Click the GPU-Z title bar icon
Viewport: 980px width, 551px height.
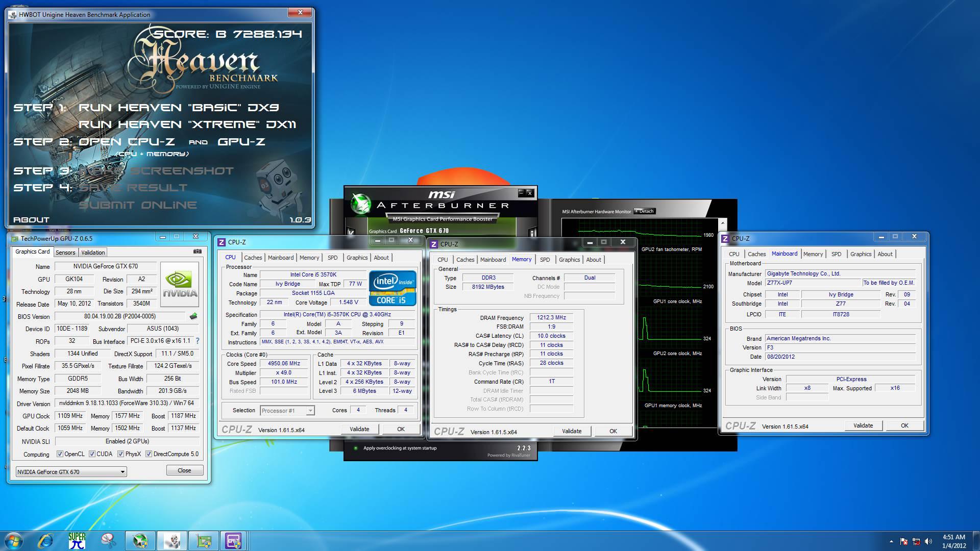tap(15, 238)
